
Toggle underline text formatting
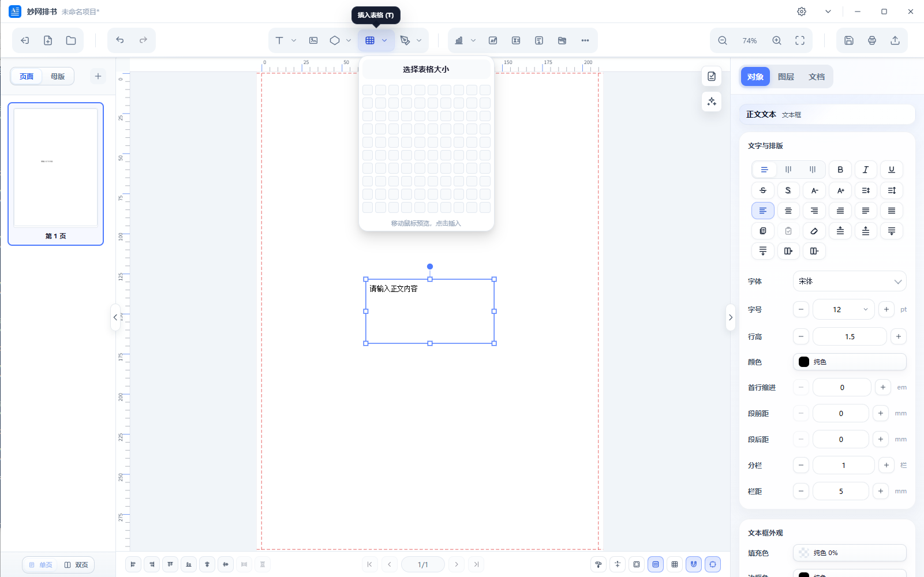click(x=892, y=170)
